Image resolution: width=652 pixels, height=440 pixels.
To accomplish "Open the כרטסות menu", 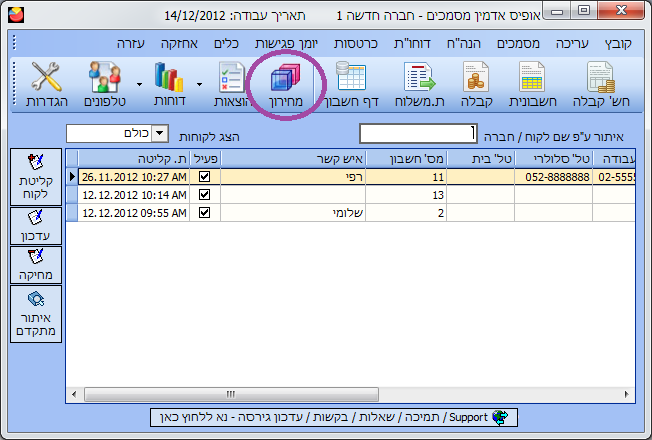I will tap(356, 43).
